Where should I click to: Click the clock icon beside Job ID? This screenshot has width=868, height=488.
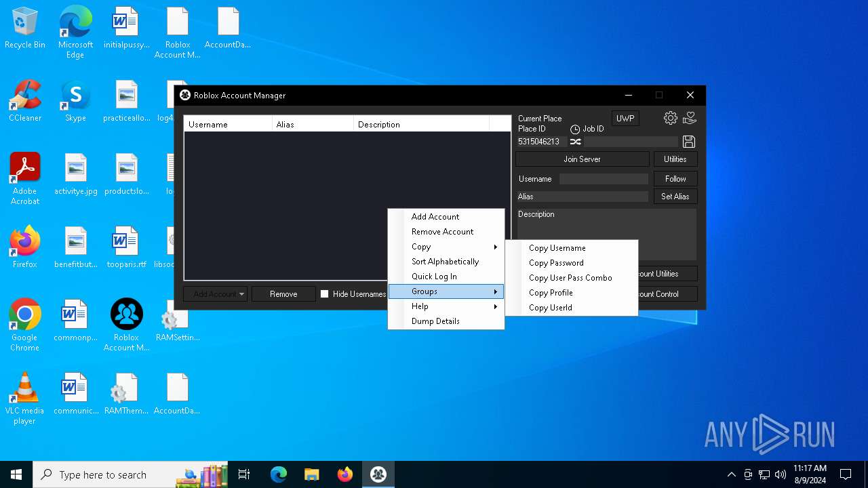[575, 129]
